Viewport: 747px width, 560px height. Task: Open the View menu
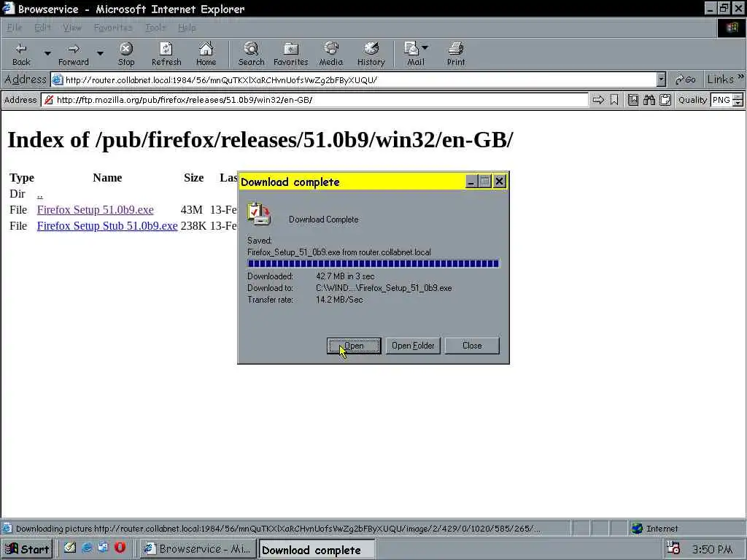coord(72,28)
